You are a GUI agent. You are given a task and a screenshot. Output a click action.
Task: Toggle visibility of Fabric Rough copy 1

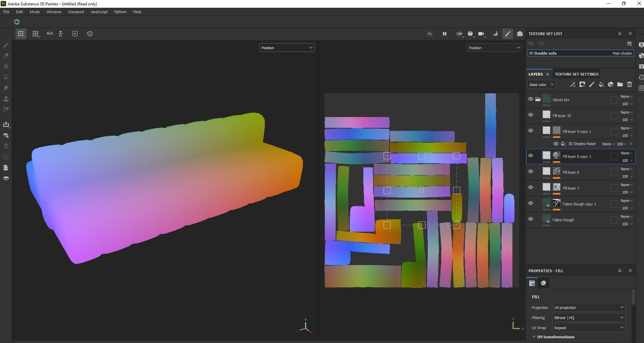click(x=531, y=203)
